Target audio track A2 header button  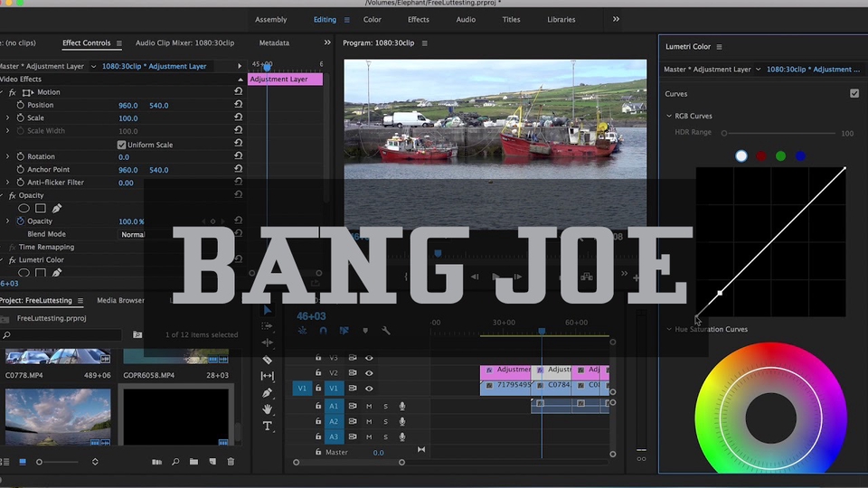point(334,422)
